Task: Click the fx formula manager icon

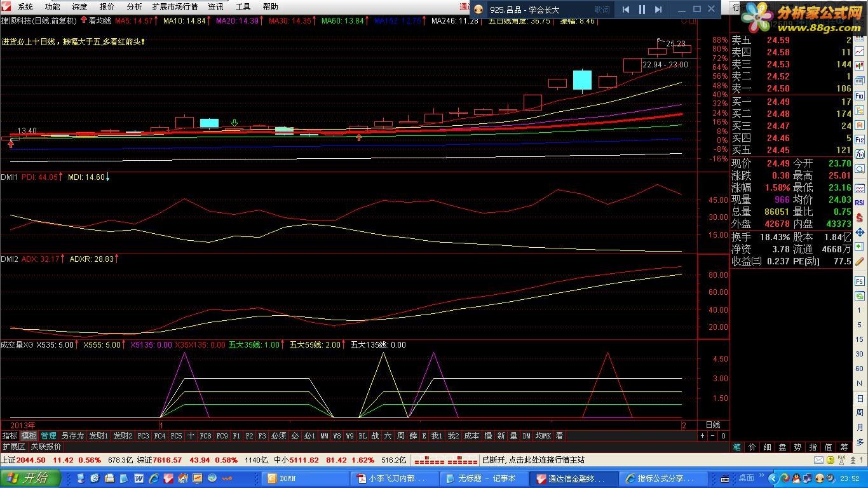Action: tap(860, 154)
